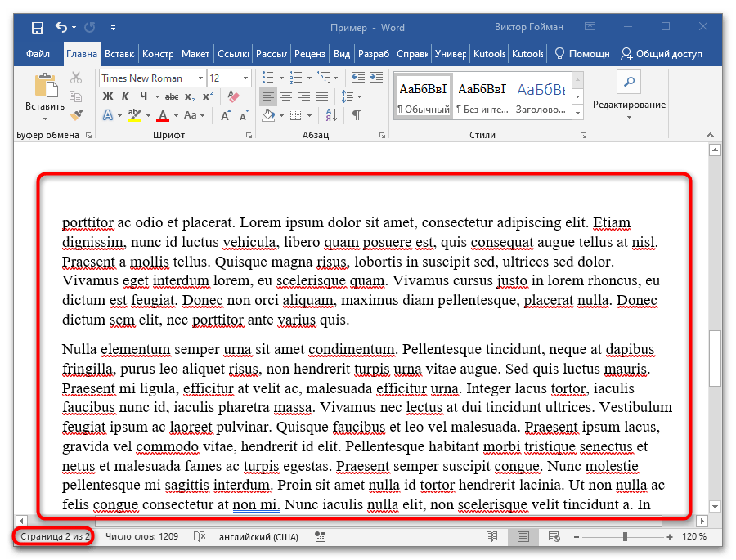Screen dimensions: 736x560
Task: Click the Вставить paste button
Action: click(45, 96)
